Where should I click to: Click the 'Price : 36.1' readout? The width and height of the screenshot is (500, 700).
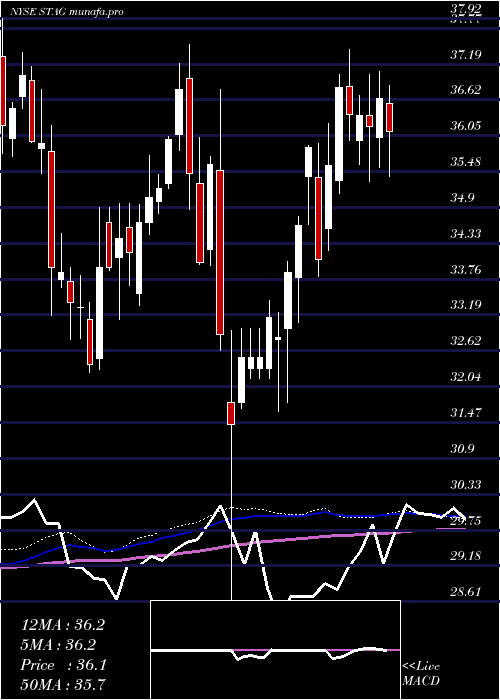click(x=64, y=665)
